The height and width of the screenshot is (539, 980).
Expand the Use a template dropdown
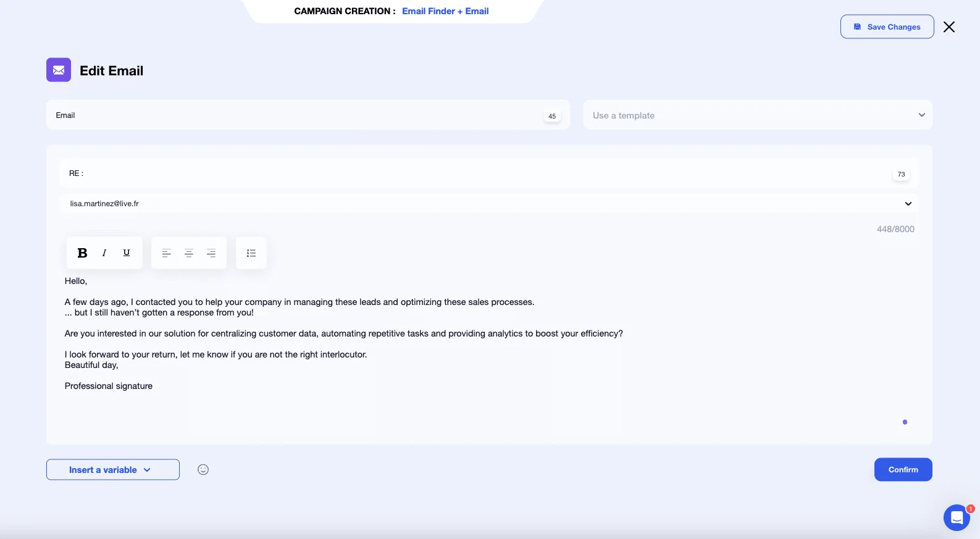point(758,115)
